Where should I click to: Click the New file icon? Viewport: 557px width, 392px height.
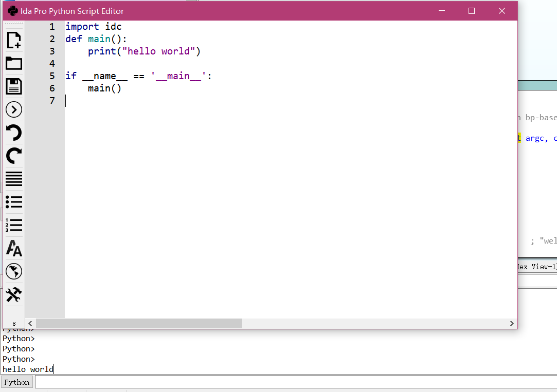coord(14,40)
